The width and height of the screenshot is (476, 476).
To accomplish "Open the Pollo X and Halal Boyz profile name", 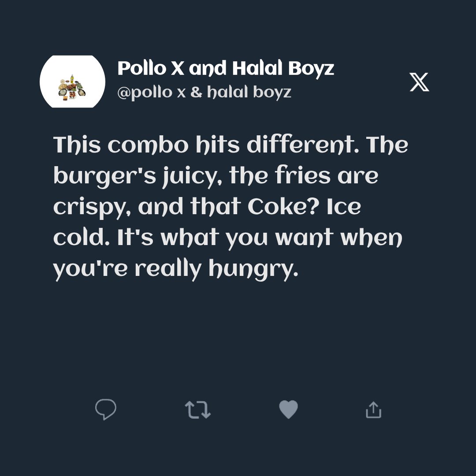I will (226, 68).
